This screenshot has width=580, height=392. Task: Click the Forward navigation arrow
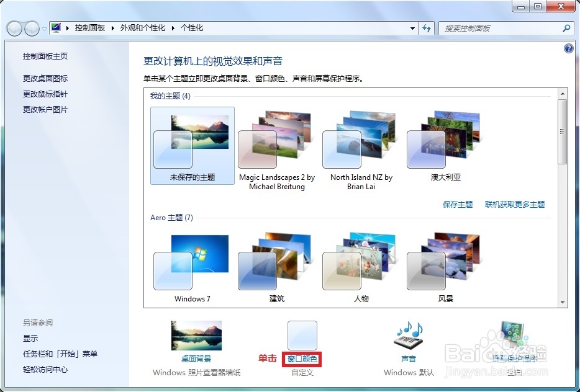coord(32,29)
